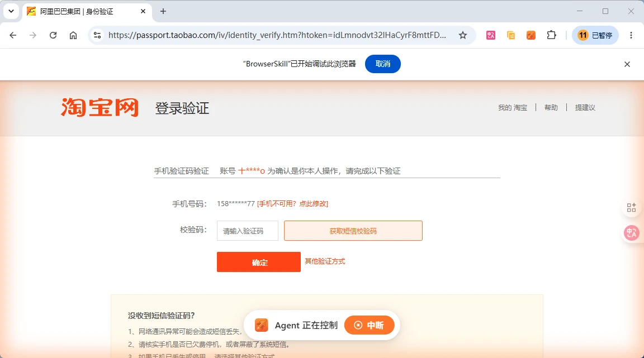Focus the passport.taobao.com URL address bar
644x358 pixels.
277,35
